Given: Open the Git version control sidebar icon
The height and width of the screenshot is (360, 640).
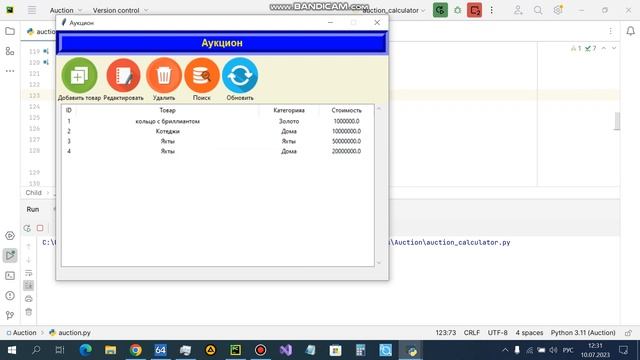Looking at the screenshot, I should [x=10, y=315].
